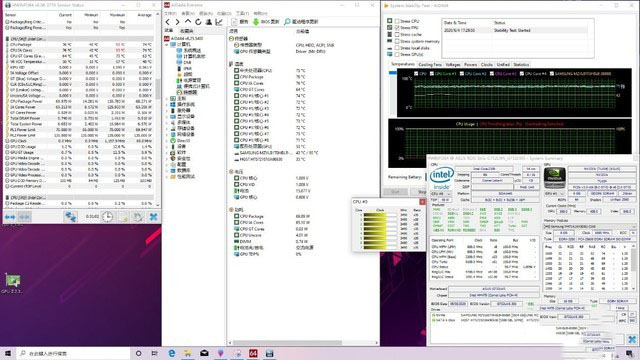
Task: Open File Explorer from taskbar
Action: click(x=188, y=353)
